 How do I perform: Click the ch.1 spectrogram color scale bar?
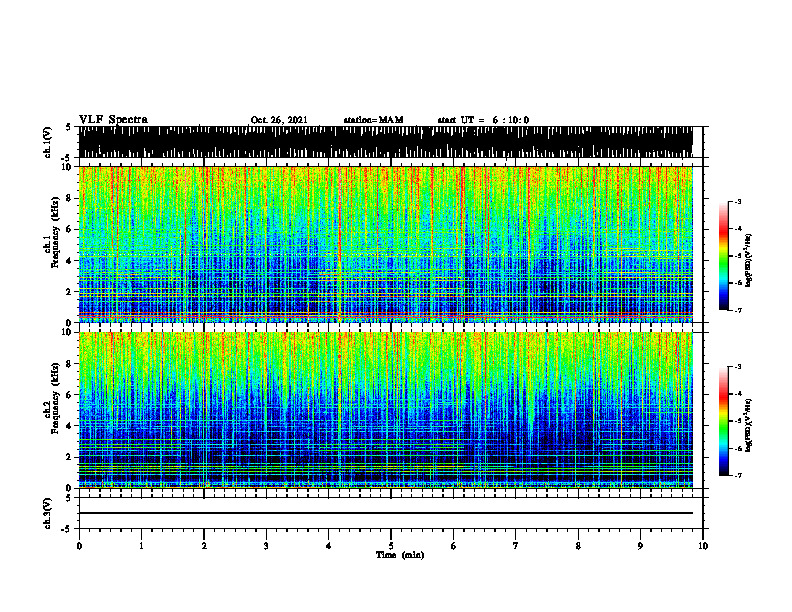click(723, 256)
